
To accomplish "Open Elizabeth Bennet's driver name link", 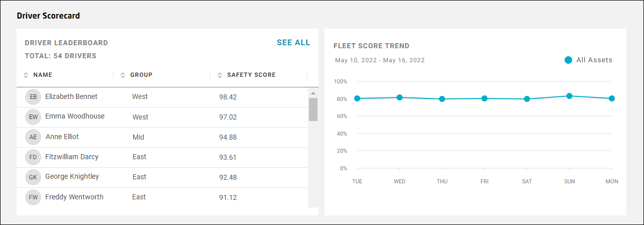I will 71,96.
